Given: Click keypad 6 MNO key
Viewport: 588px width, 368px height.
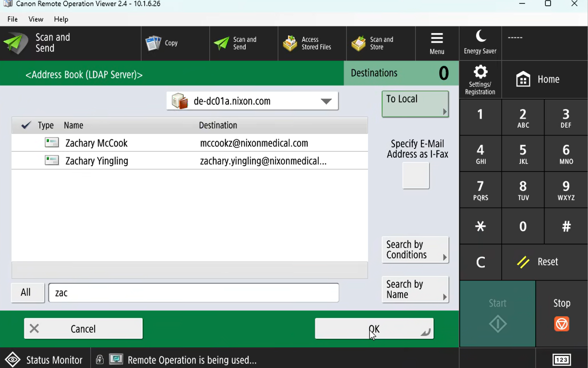Looking at the screenshot, I should 566,154.
